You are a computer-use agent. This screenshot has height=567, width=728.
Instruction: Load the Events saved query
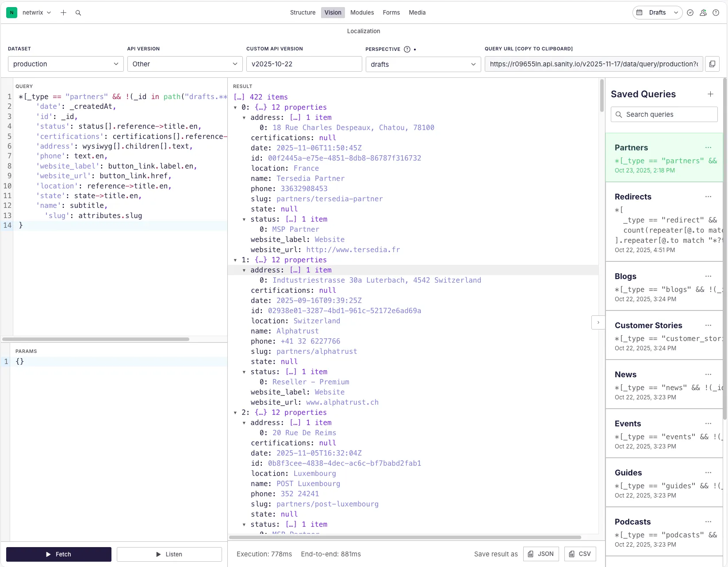[x=664, y=434]
